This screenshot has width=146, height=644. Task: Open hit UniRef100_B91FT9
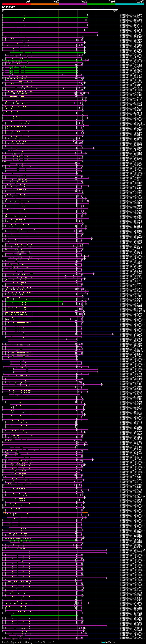coord(131,25)
